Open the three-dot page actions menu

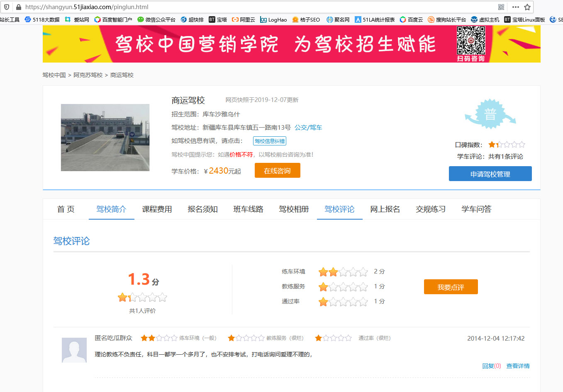click(x=516, y=7)
